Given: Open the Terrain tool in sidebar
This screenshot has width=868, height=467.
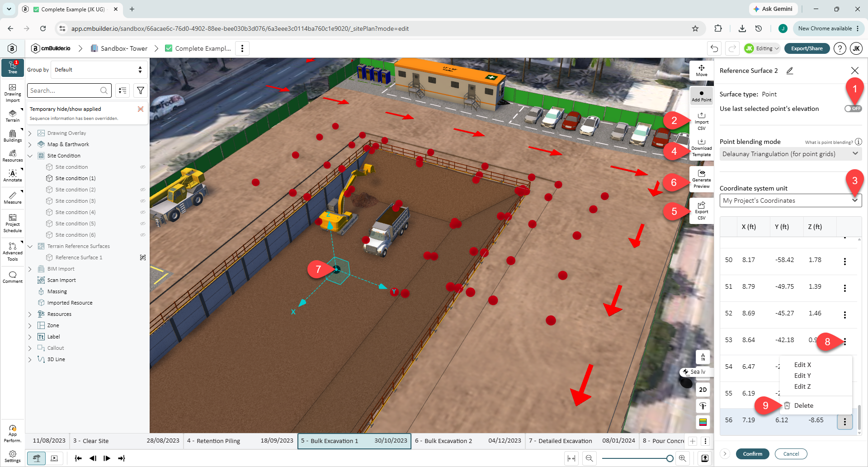Looking at the screenshot, I should pyautogui.click(x=13, y=115).
